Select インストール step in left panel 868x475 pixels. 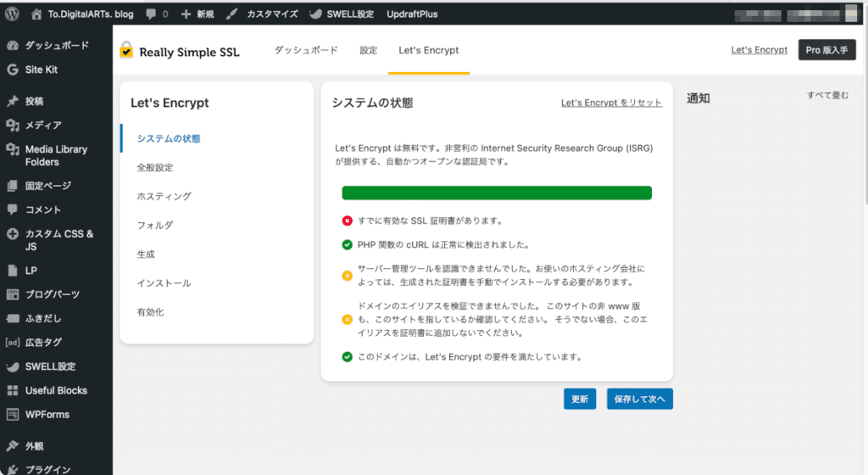tap(164, 283)
